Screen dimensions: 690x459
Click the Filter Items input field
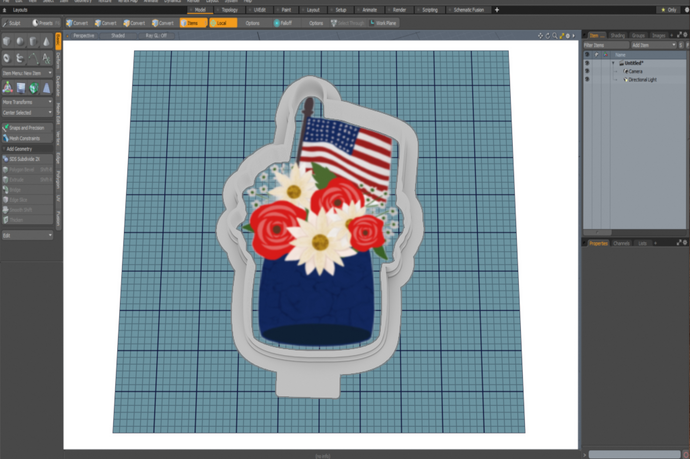coord(606,45)
